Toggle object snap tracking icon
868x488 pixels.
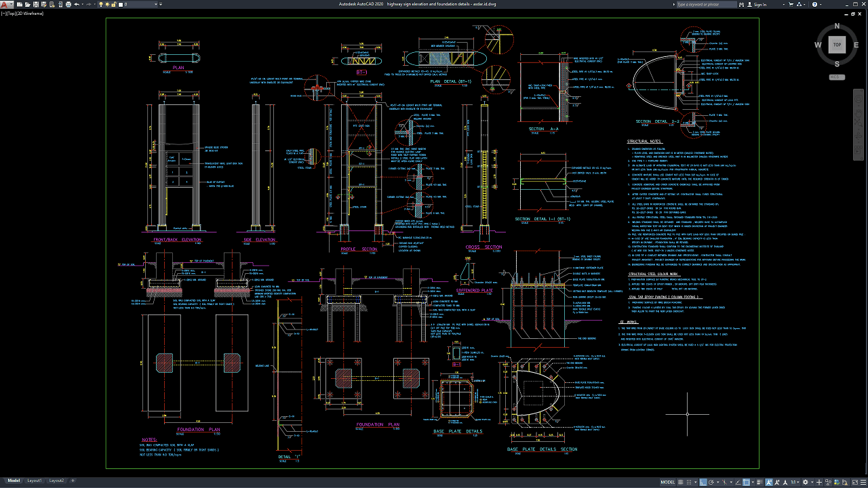[x=738, y=483]
